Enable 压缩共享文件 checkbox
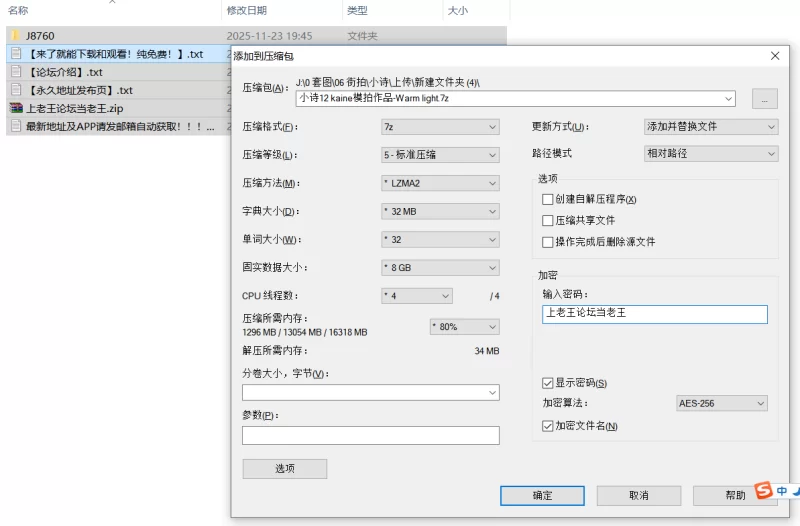This screenshot has width=800, height=526. click(x=547, y=220)
